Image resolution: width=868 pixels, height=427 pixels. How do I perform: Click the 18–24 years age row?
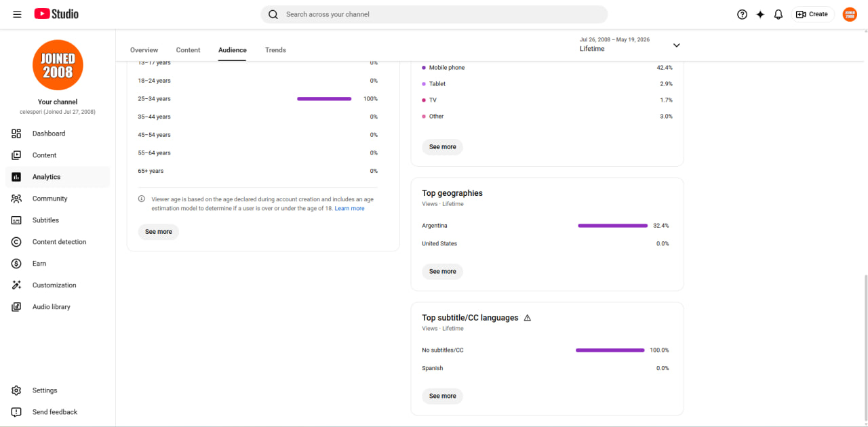pos(258,81)
